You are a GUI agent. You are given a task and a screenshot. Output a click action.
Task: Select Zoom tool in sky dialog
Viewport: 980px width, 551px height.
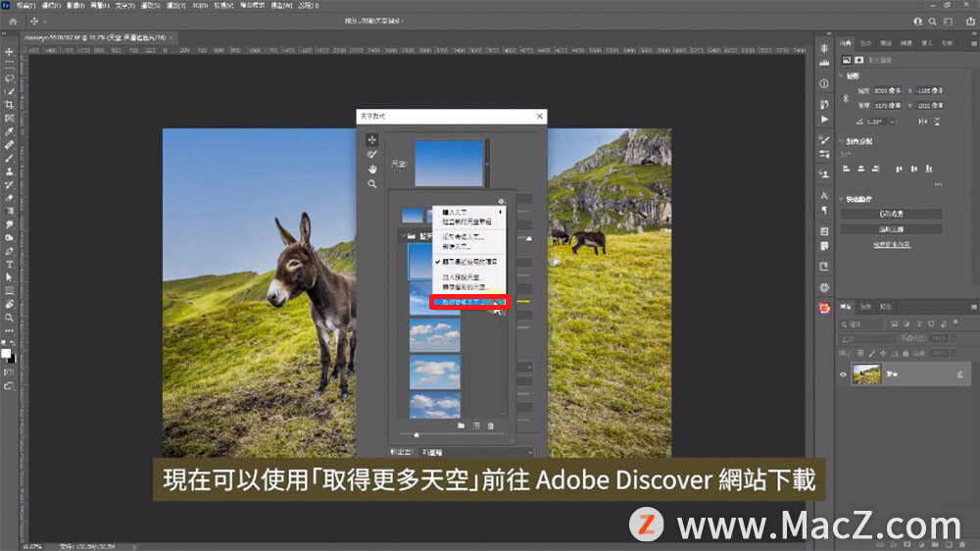[x=371, y=184]
